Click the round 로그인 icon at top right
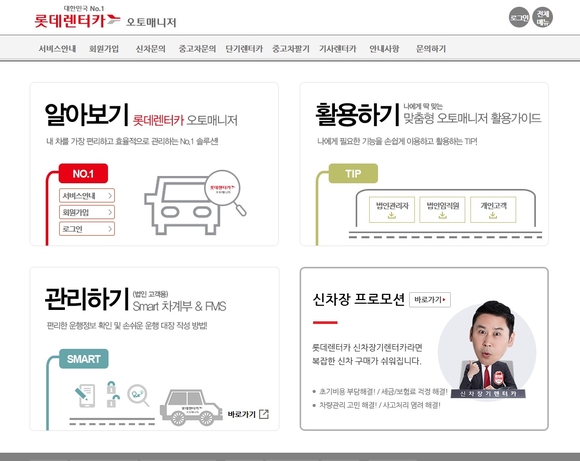The width and height of the screenshot is (580, 461). click(519, 17)
